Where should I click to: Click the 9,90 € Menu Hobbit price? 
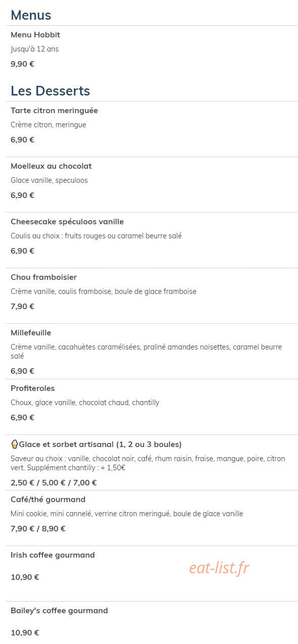pyautogui.click(x=23, y=64)
